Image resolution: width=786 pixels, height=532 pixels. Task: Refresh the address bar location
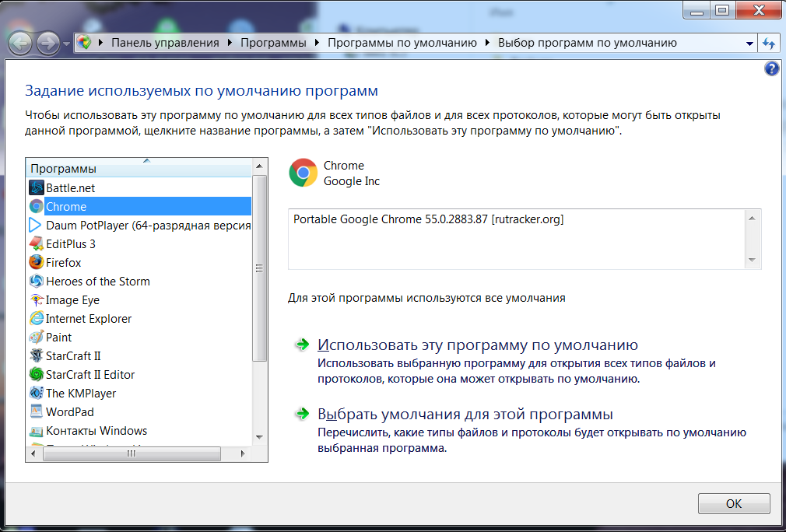(768, 43)
